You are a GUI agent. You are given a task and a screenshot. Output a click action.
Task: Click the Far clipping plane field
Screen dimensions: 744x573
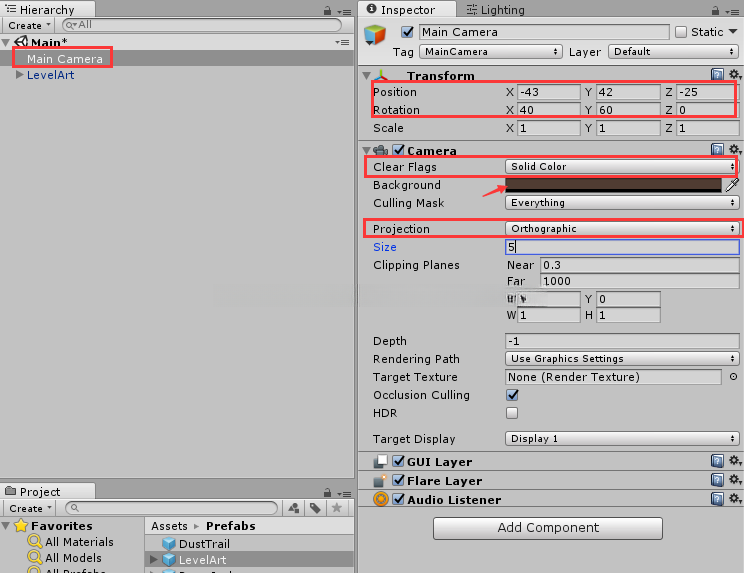click(640, 281)
